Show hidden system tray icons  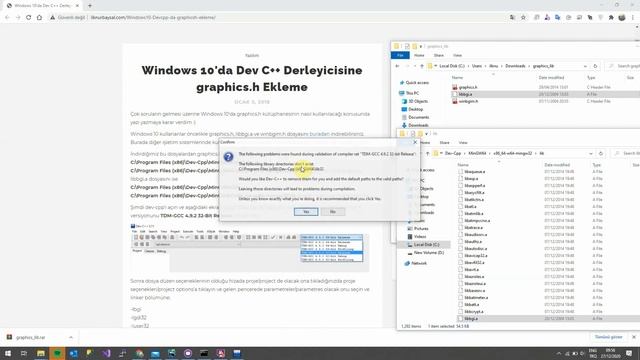559,353
